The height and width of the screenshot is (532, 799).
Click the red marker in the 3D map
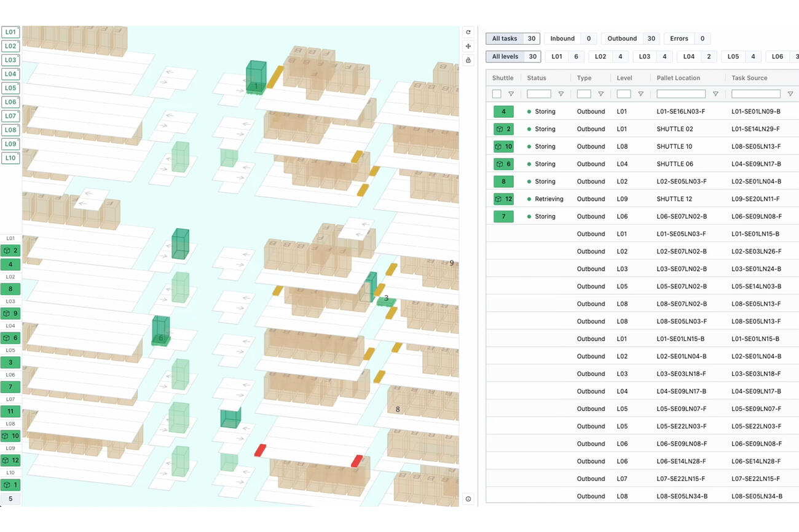[260, 450]
